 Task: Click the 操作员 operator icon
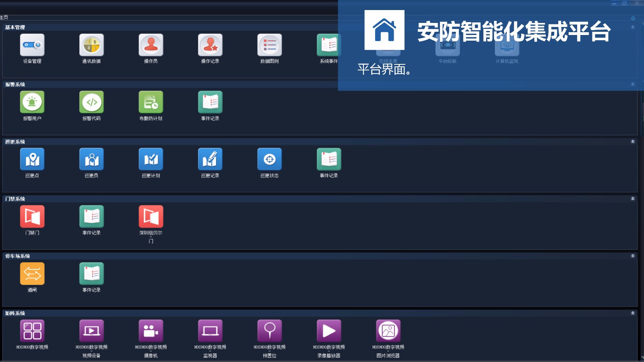[151, 45]
